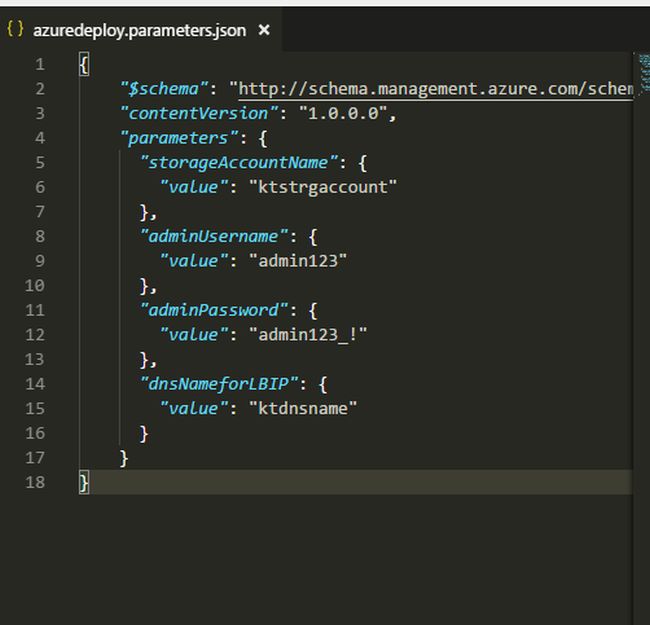Click "value" key on line 9

194,261
